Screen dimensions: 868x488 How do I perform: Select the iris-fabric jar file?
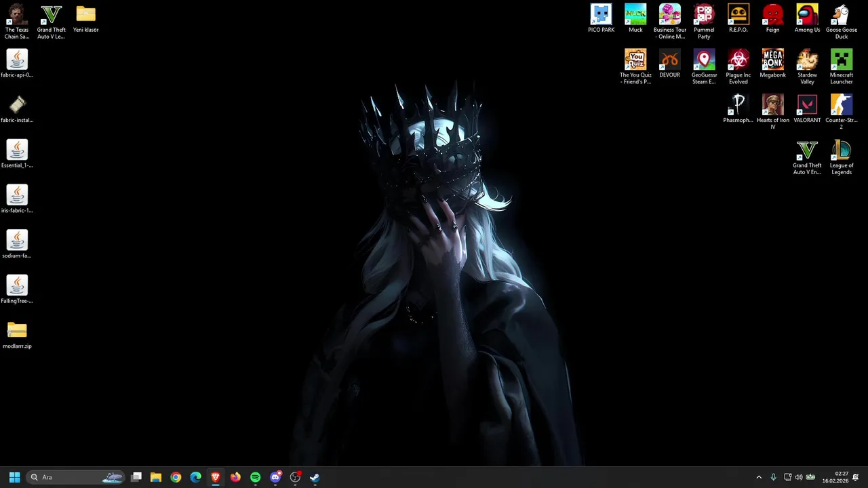click(17, 199)
